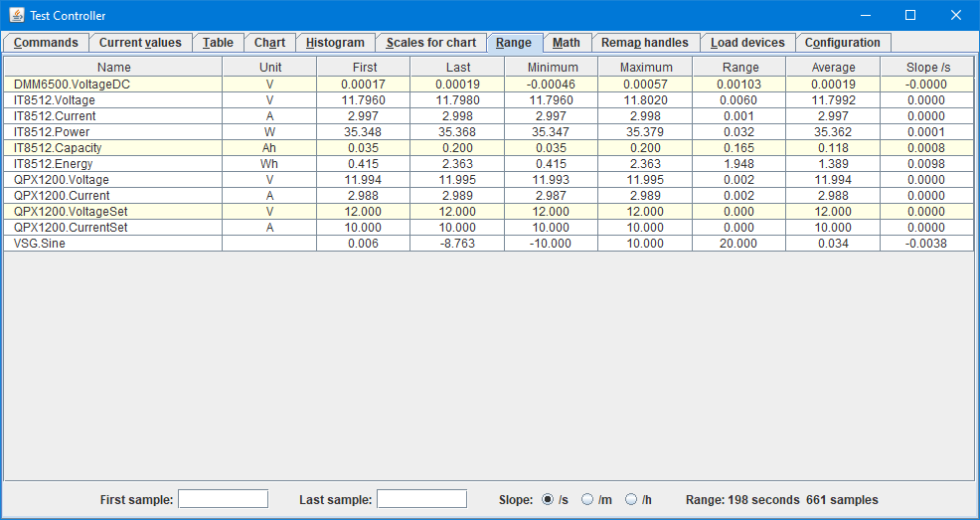
Task: Open the Chart tab
Action: click(x=269, y=43)
